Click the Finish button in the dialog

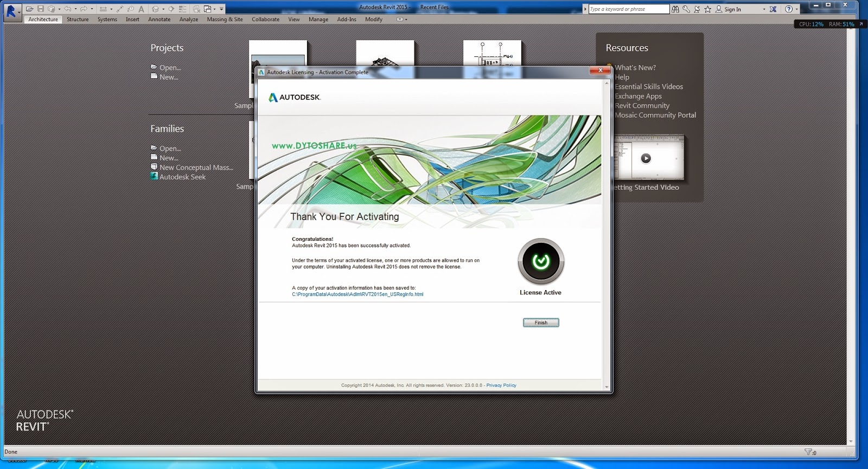click(x=541, y=323)
